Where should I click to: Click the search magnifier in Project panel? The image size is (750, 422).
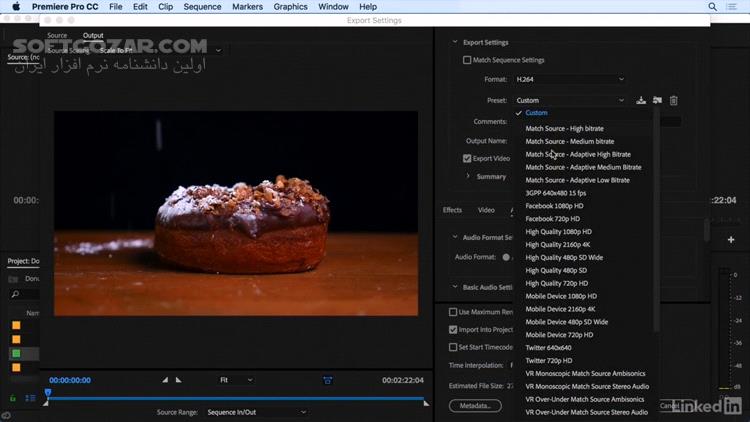15,294
